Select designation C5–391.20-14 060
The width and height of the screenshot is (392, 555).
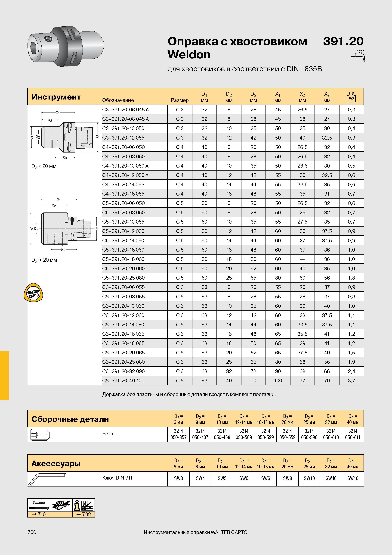pos(123,240)
